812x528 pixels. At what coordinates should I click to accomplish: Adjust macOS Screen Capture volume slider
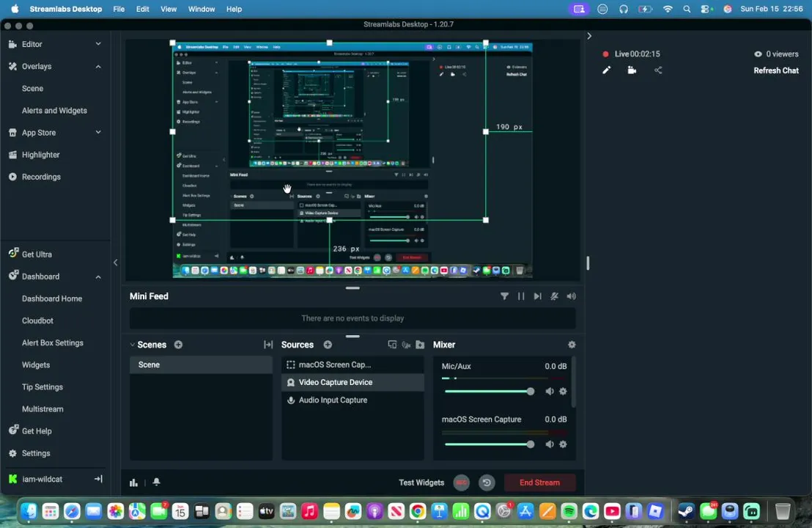pos(489,444)
